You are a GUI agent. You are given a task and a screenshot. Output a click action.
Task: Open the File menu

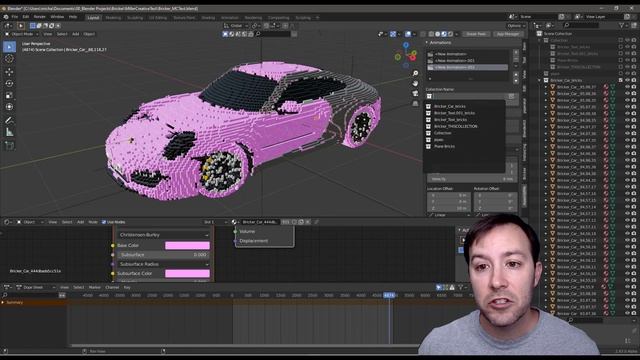(x=15, y=17)
